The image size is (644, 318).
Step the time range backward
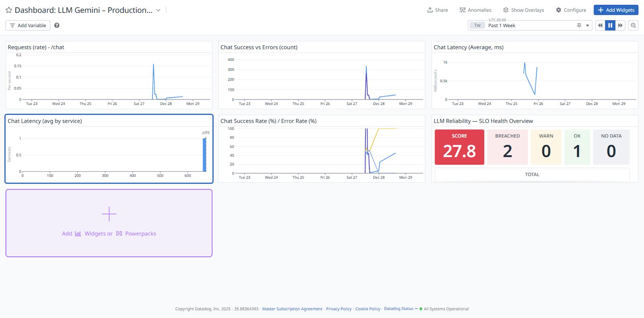[600, 25]
